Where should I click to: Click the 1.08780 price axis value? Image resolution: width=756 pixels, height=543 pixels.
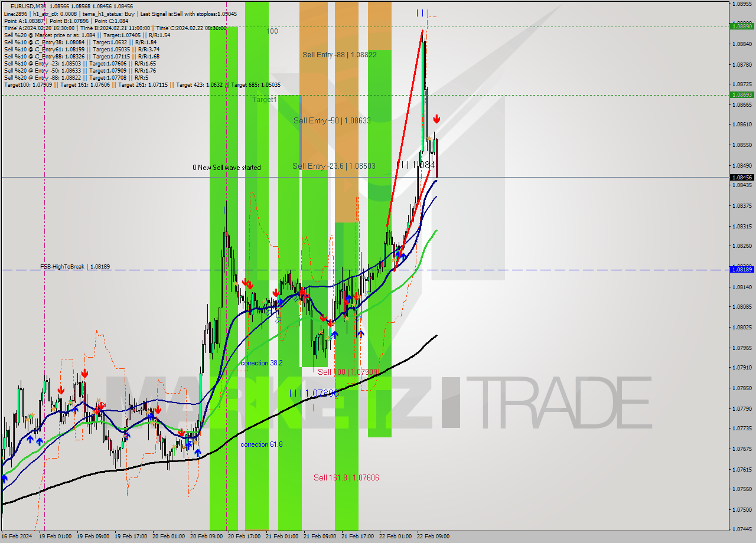click(x=742, y=64)
